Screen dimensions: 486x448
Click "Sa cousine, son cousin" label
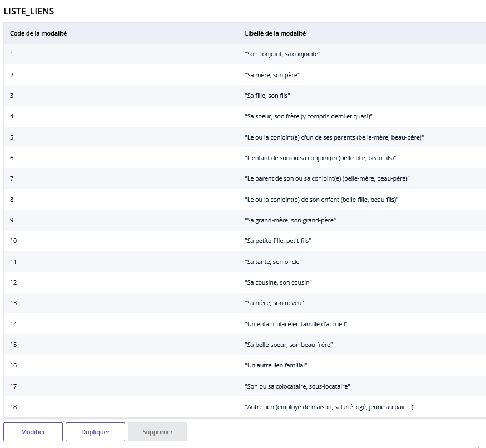tap(278, 282)
